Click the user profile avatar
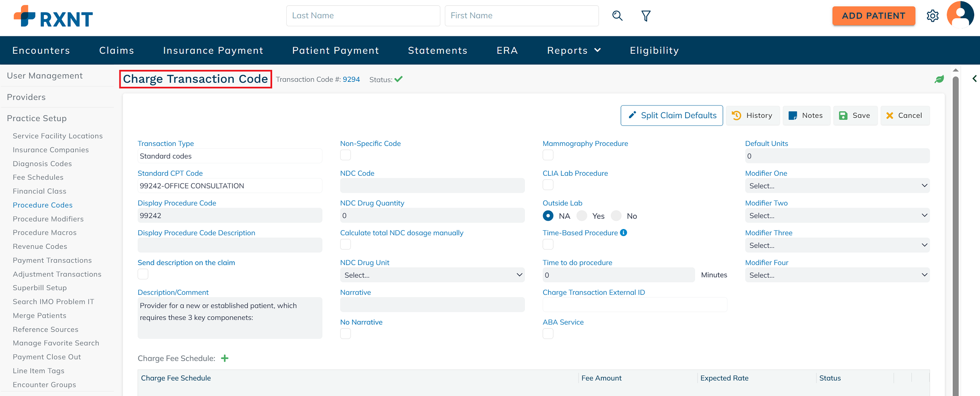The image size is (980, 396). tap(960, 15)
